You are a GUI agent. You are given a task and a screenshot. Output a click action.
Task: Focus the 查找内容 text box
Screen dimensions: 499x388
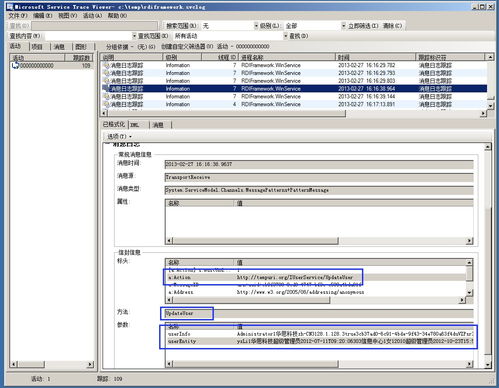[88, 36]
